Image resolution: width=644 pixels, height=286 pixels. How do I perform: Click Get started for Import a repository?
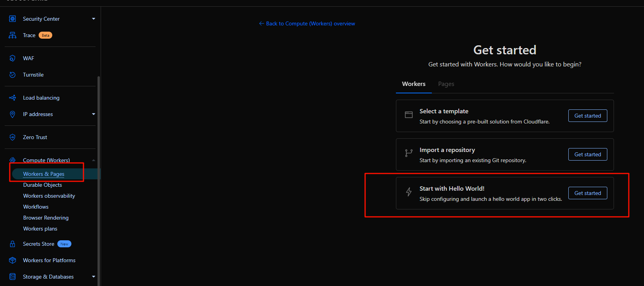tap(588, 154)
